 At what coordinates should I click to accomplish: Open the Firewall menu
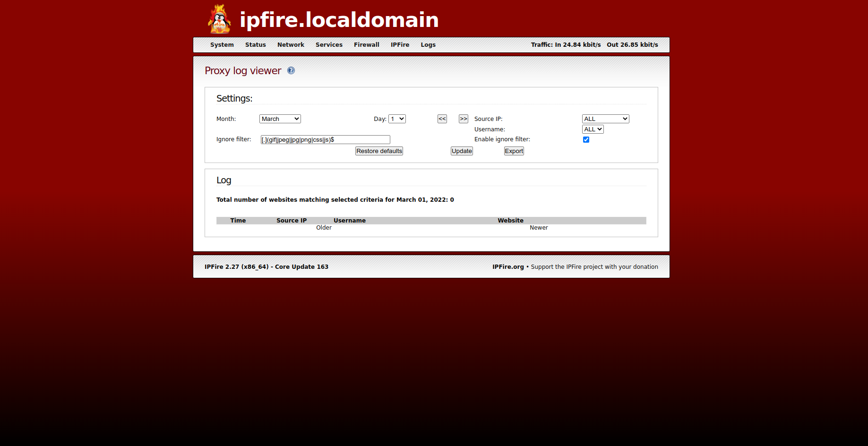click(367, 45)
